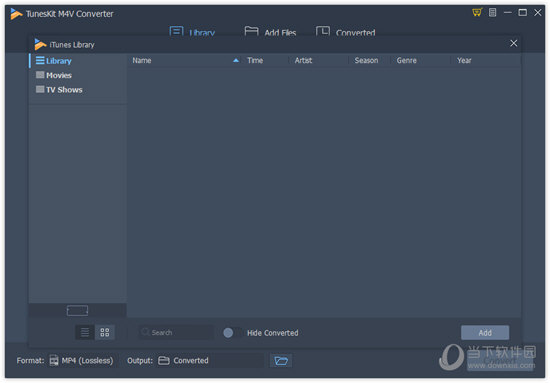Click the artwork placeholder under the sidebar

click(x=77, y=310)
